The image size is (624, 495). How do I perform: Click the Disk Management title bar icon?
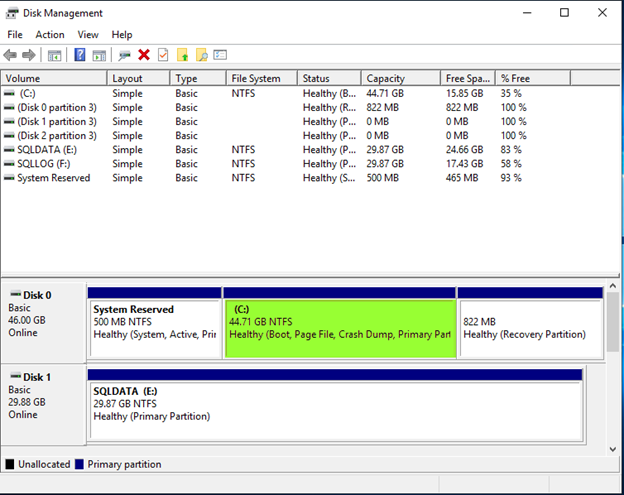click(x=12, y=13)
